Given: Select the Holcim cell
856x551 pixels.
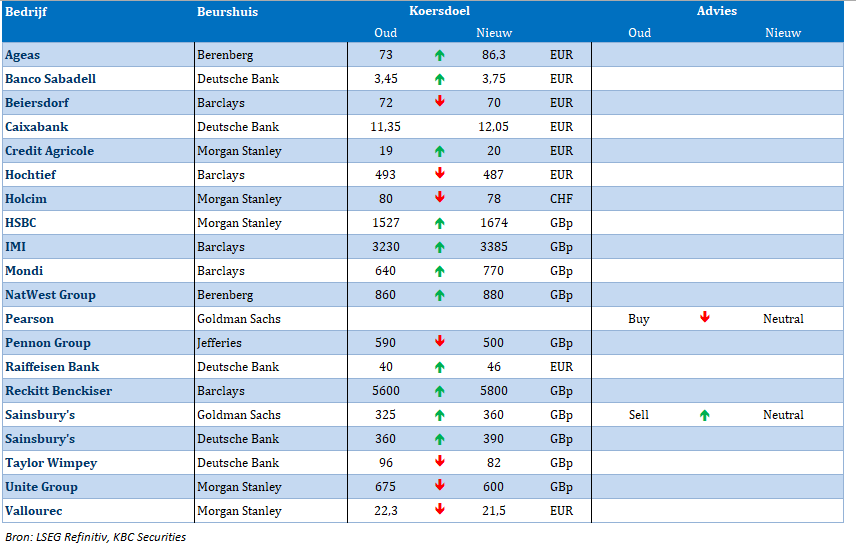Looking at the screenshot, I should (x=26, y=199).
